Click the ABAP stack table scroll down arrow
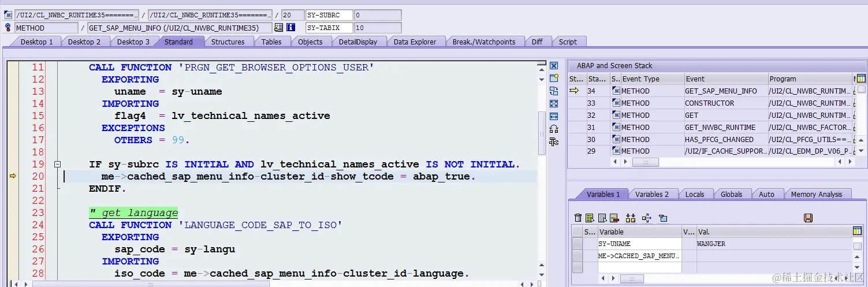The height and width of the screenshot is (287, 868). (862, 152)
